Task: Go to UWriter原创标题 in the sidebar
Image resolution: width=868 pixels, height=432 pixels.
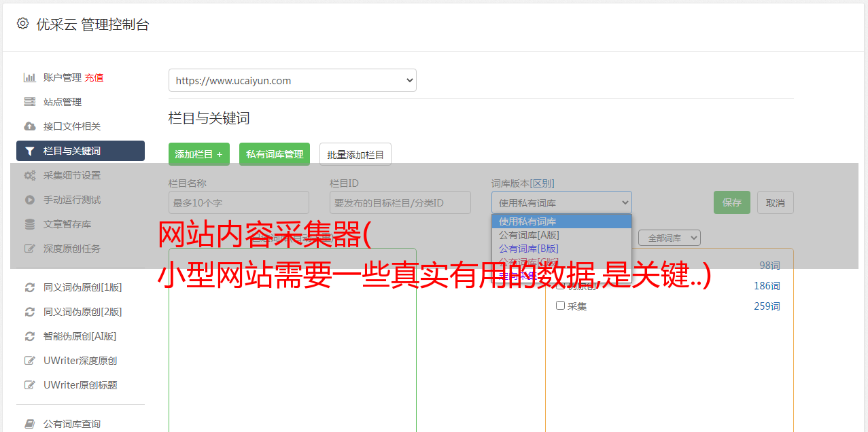Action: pos(80,385)
